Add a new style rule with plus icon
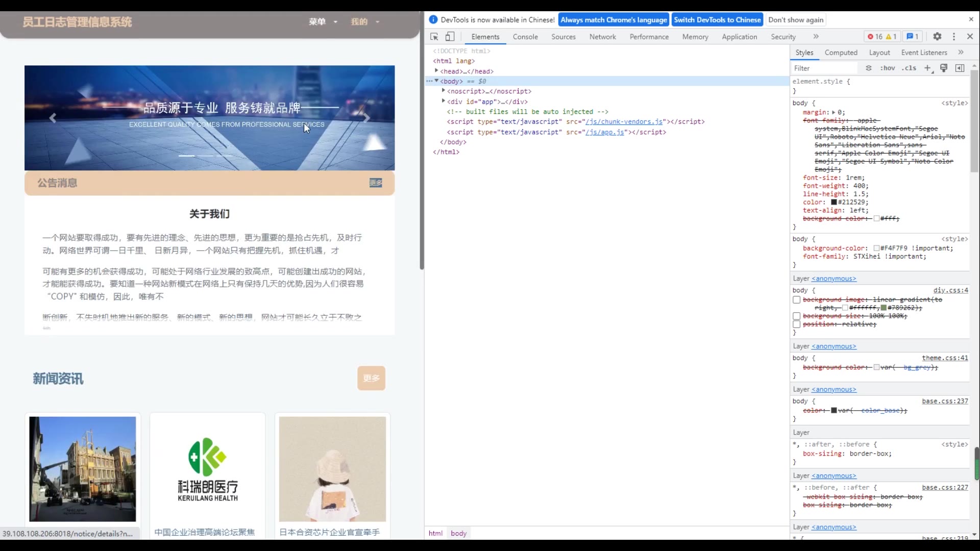 (928, 68)
